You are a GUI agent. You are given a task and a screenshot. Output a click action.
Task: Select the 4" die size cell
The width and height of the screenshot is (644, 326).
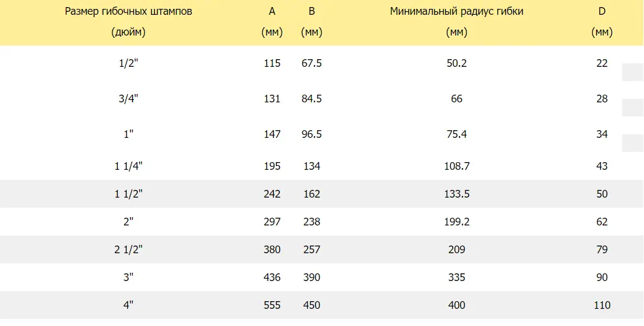point(128,305)
